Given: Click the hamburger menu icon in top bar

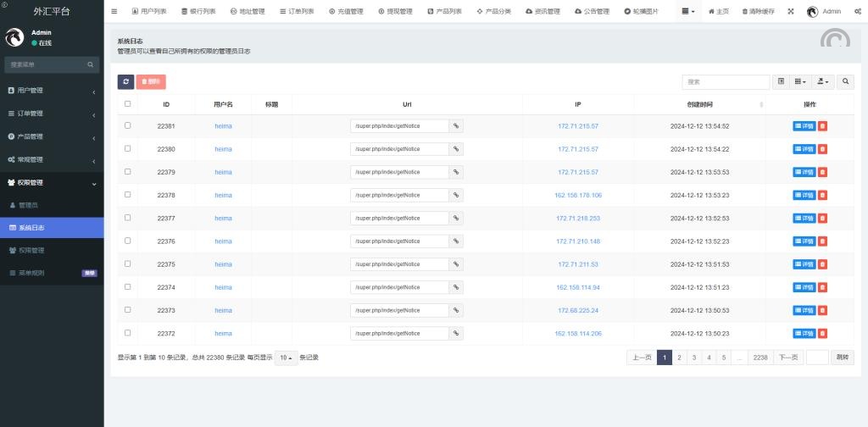Looking at the screenshot, I should pos(114,11).
